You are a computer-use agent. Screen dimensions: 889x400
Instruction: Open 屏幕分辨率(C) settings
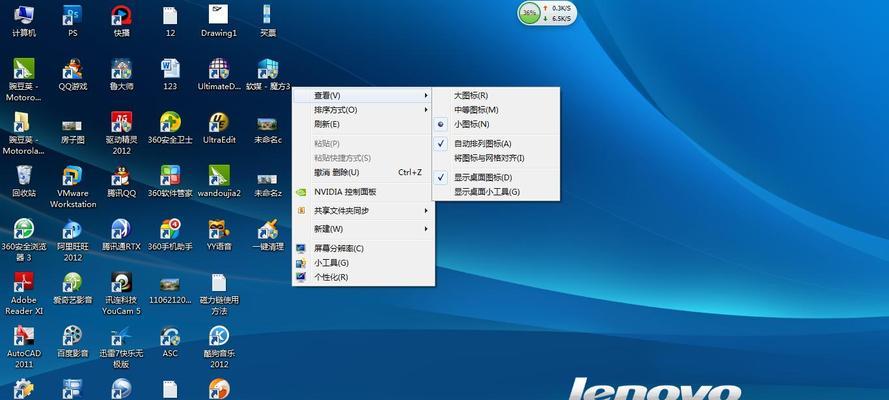(363, 248)
